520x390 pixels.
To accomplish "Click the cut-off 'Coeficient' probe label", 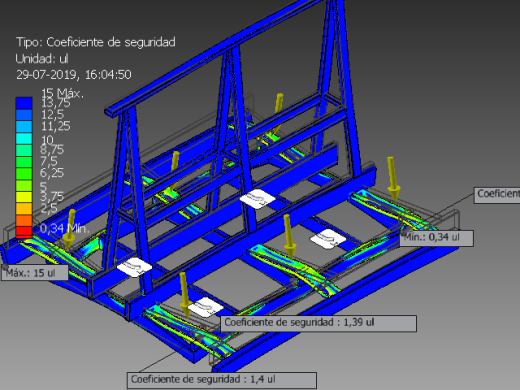I will click(497, 195).
